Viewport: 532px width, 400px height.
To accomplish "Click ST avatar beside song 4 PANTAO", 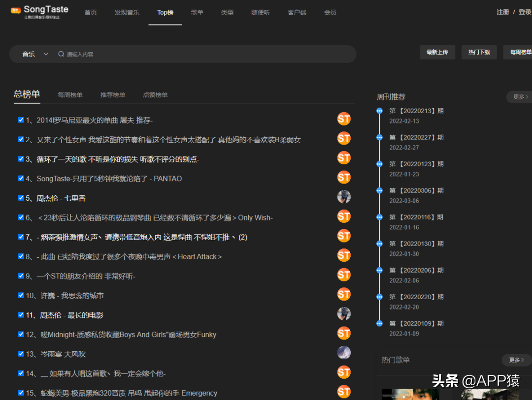I will click(x=344, y=177).
